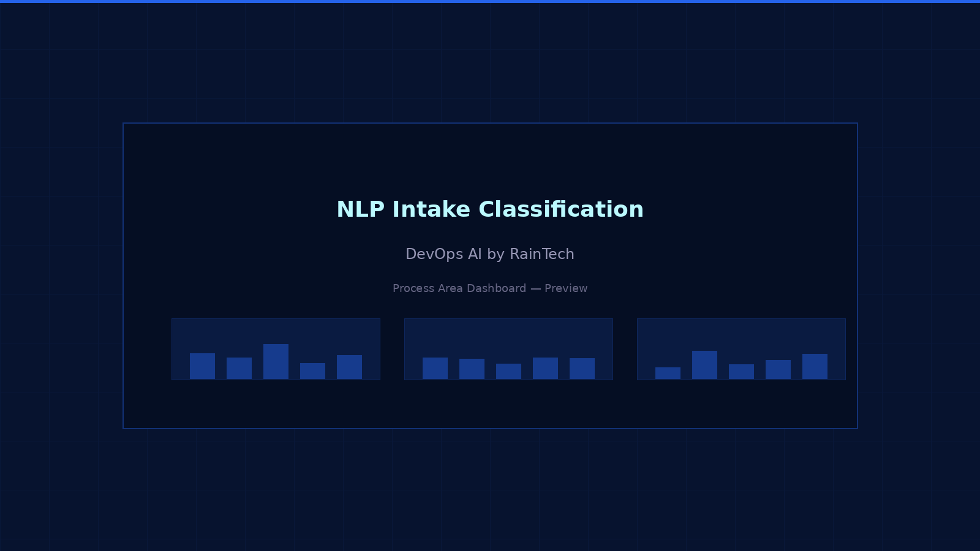Select the NLP Intake Classification heading
The image size is (980, 551).
(x=490, y=209)
